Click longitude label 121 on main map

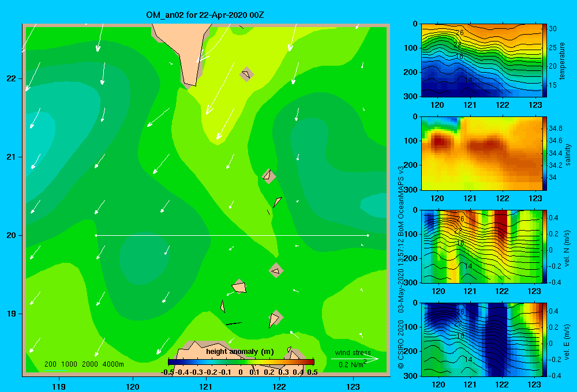pyautogui.click(x=206, y=386)
